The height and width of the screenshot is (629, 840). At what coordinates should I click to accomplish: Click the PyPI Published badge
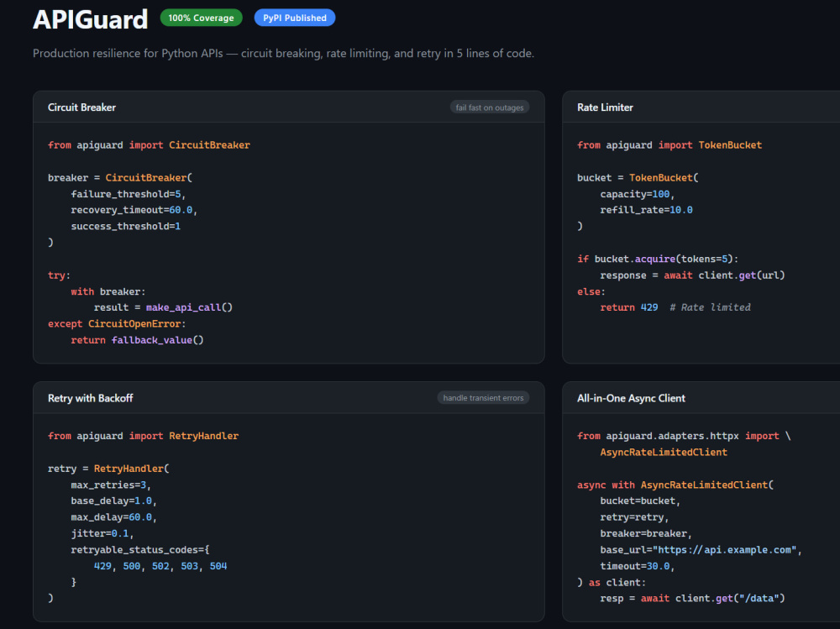coord(295,18)
